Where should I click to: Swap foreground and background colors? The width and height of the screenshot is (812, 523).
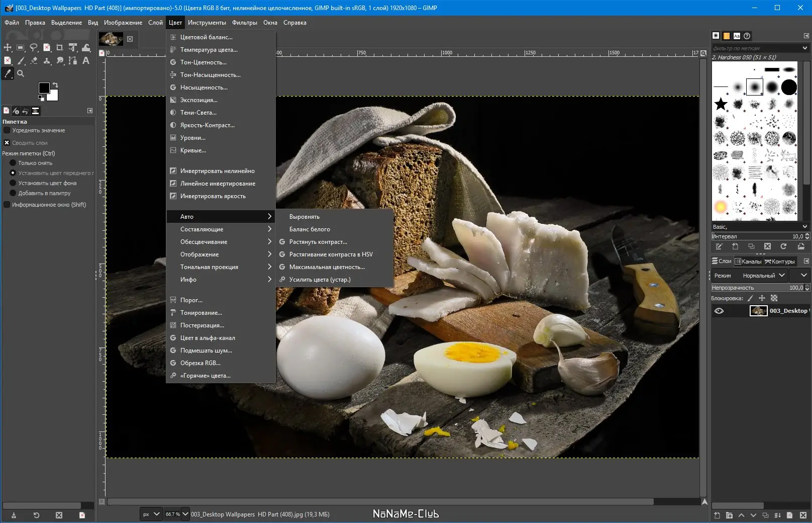tap(55, 84)
